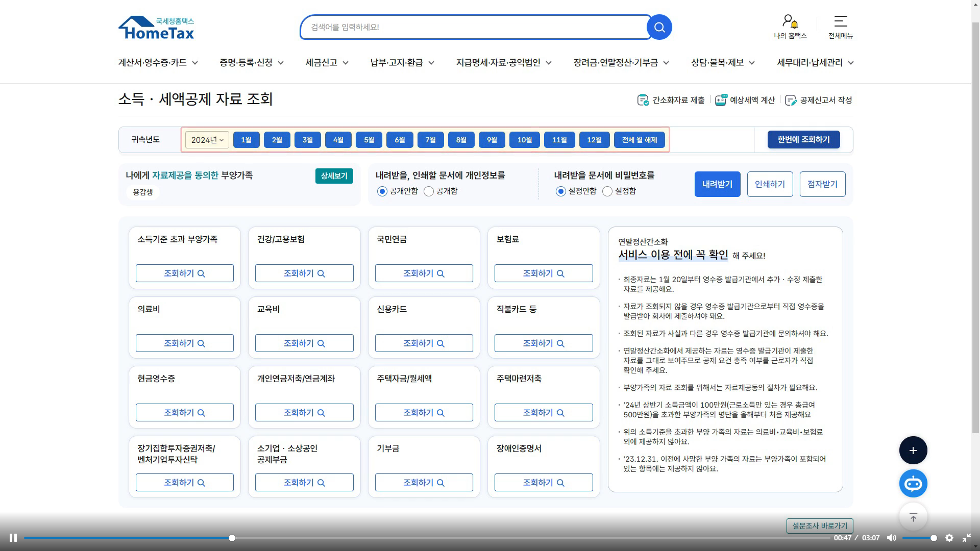Click the dark plus floating button

point(913,450)
